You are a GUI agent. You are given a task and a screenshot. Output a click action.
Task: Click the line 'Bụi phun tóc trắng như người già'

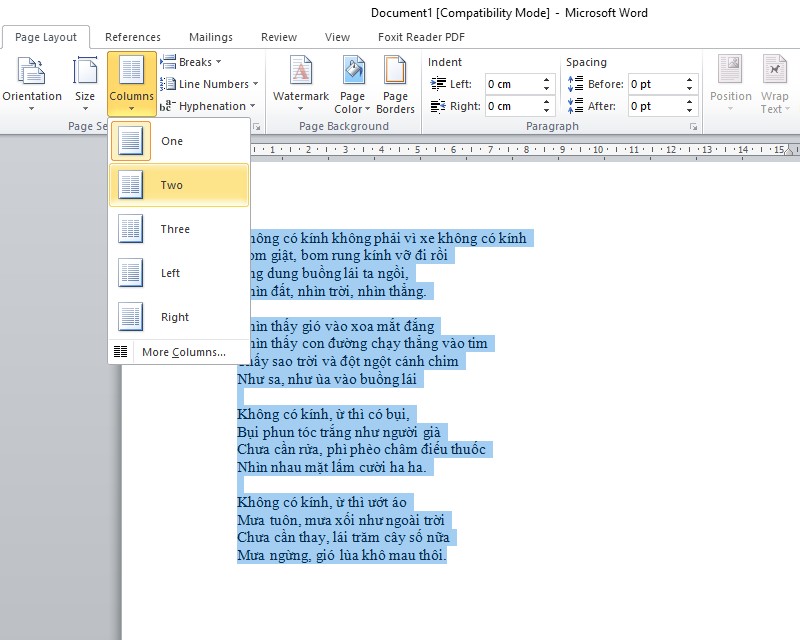[x=339, y=432]
